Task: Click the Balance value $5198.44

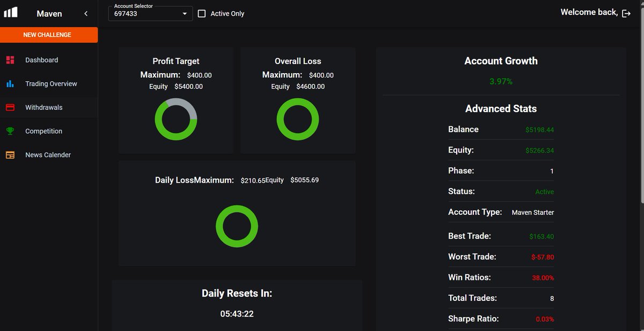Action: (x=540, y=129)
